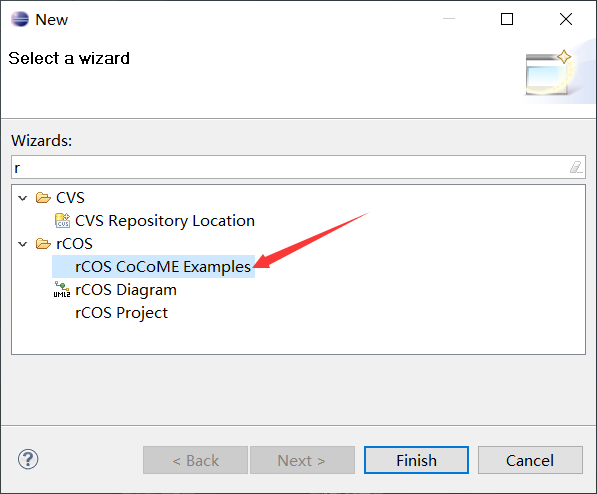The width and height of the screenshot is (597, 494).
Task: Click the rCOS Diagram UML icon
Action: coord(62,289)
